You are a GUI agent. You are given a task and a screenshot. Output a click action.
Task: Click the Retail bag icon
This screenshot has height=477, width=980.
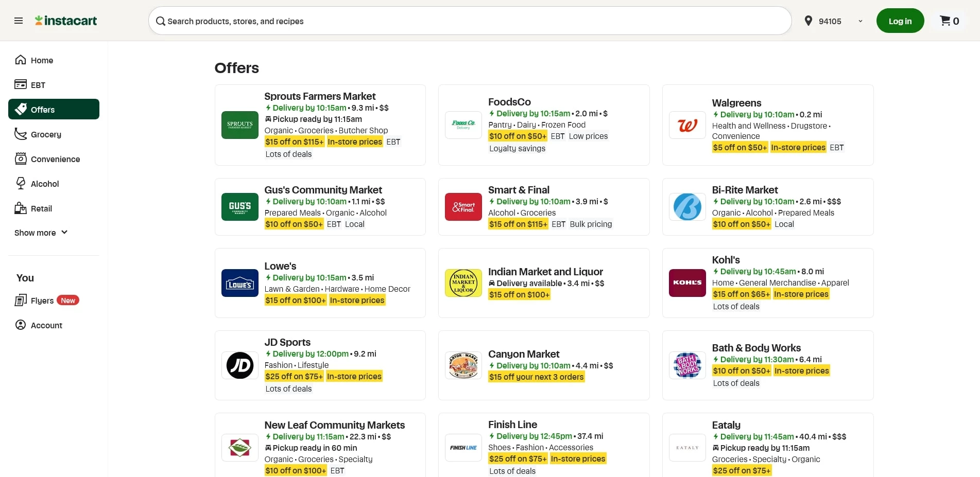(21, 208)
